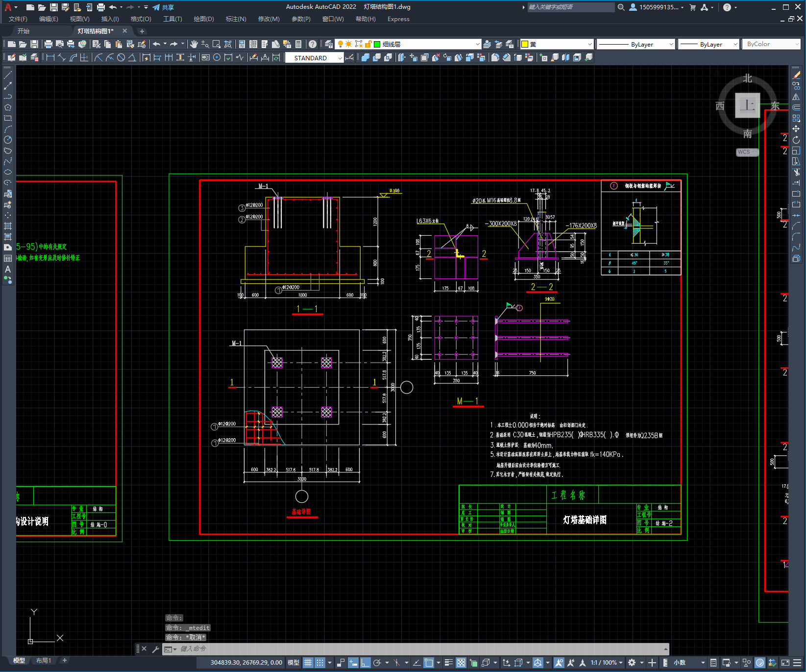Screen dimensions: 806x672
Task: Select the Linear dimension tool
Action: tap(50, 57)
